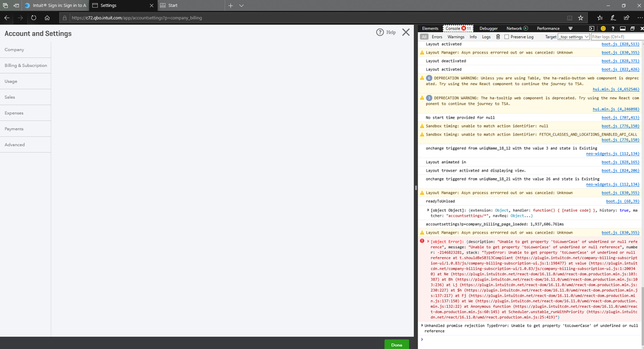Expand more DevTools tabs dropdown arrow
The height and width of the screenshot is (349, 644).
(x=571, y=28)
